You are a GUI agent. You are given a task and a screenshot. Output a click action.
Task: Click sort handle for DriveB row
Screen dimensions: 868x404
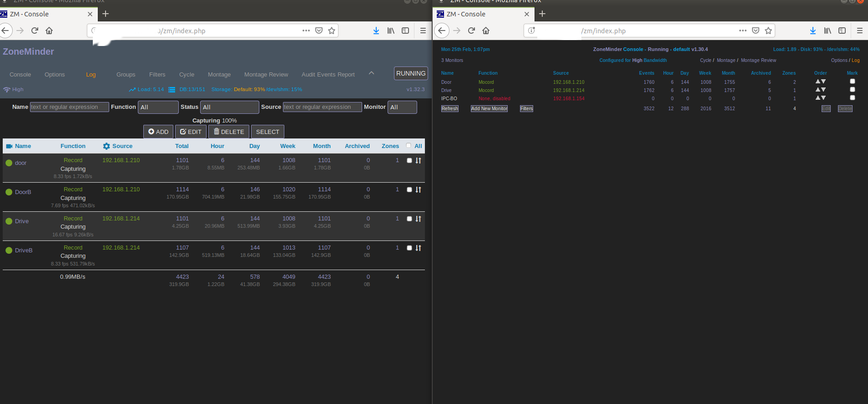click(x=419, y=248)
